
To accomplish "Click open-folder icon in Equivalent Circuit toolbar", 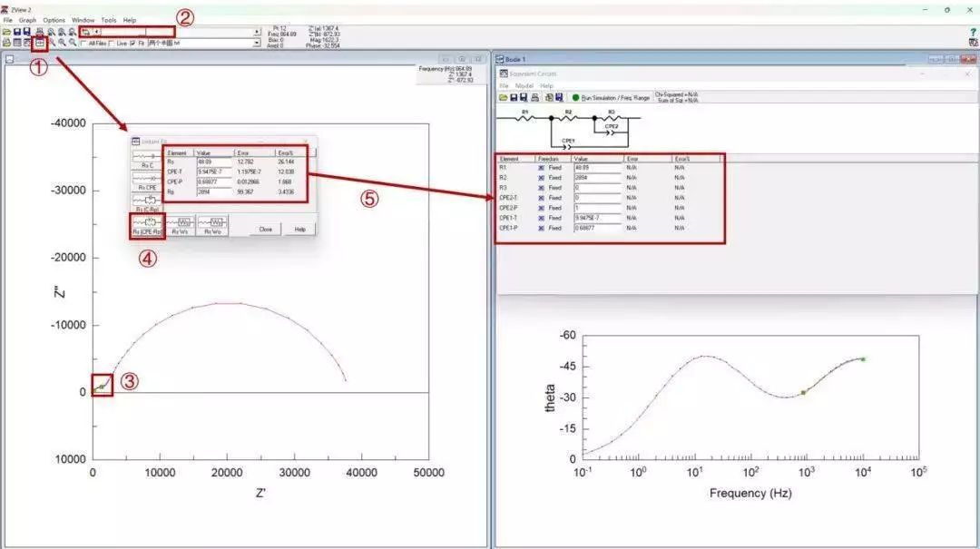I will point(503,97).
